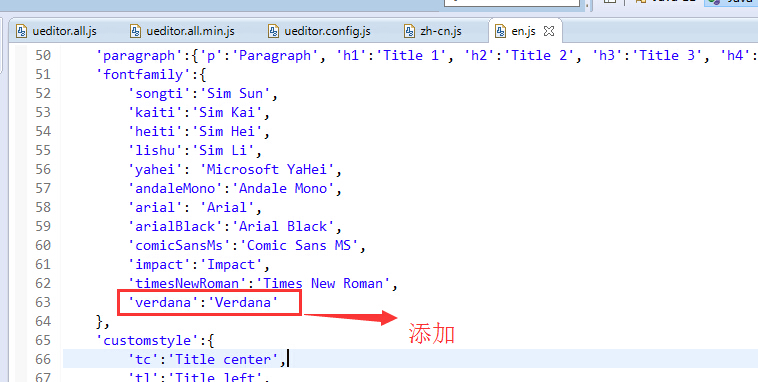Screen dimensions: 758x382
Task: Click line number 50 in the gutter
Action: pos(43,55)
